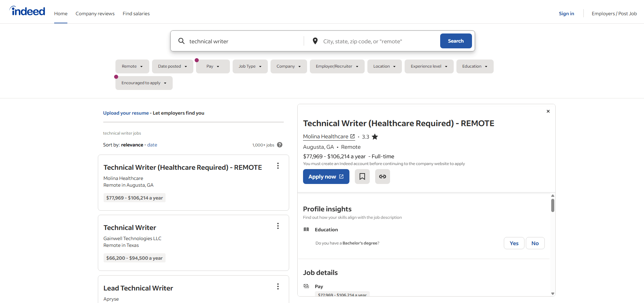Click the city, state, zip code field
The image size is (644, 303).
[379, 41]
